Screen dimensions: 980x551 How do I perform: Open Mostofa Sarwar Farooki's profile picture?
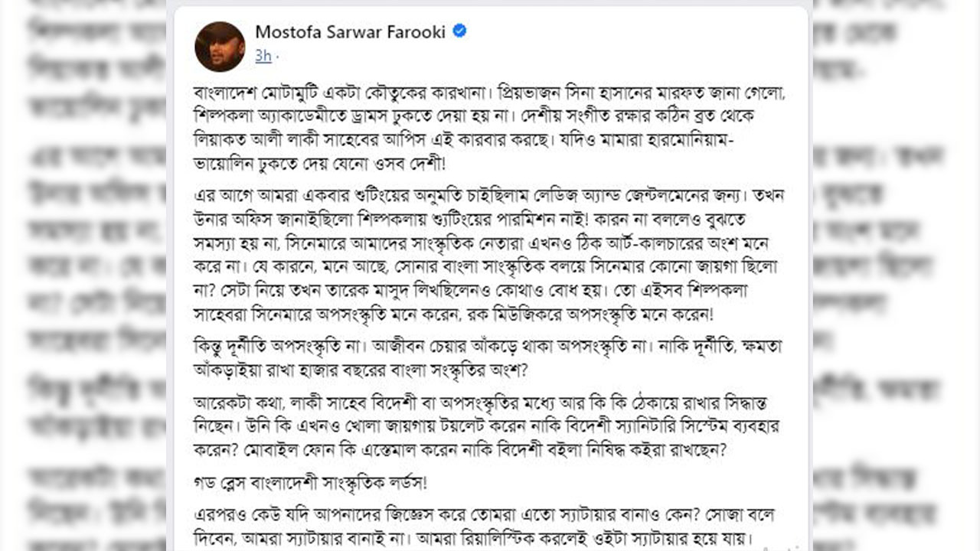[220, 47]
